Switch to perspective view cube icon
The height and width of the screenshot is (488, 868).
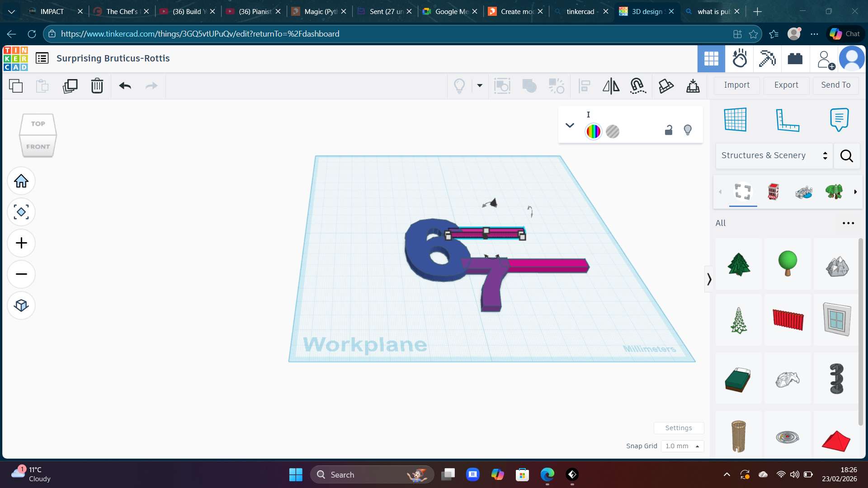point(21,305)
